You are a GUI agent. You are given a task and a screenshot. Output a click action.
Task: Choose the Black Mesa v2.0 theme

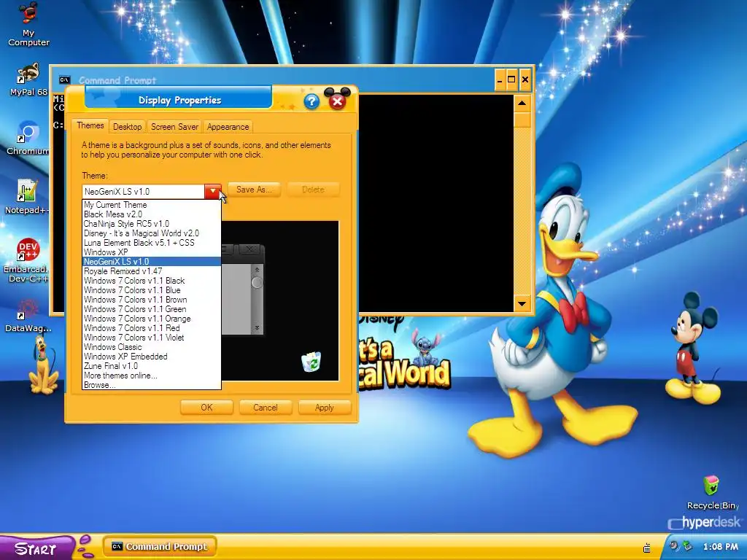[152, 214]
